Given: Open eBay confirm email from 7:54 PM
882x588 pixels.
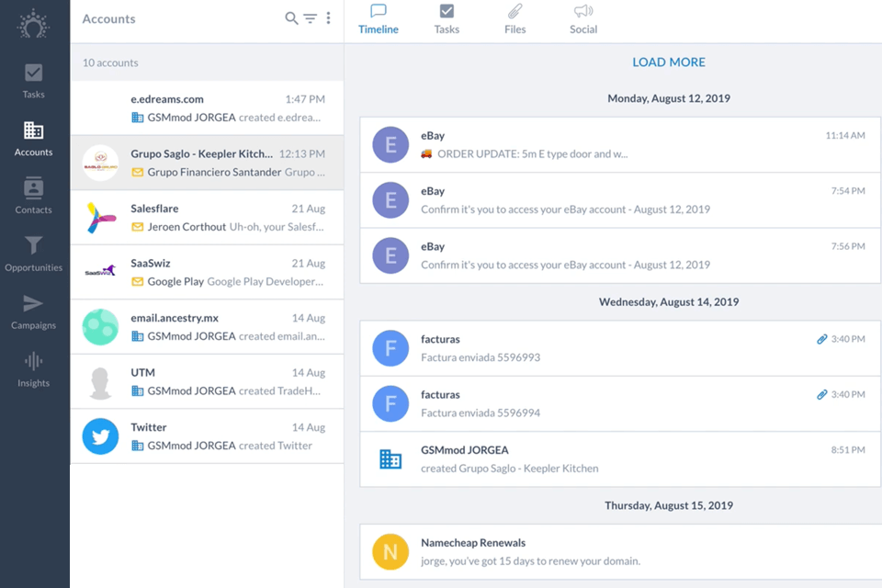Looking at the screenshot, I should pyautogui.click(x=620, y=200).
